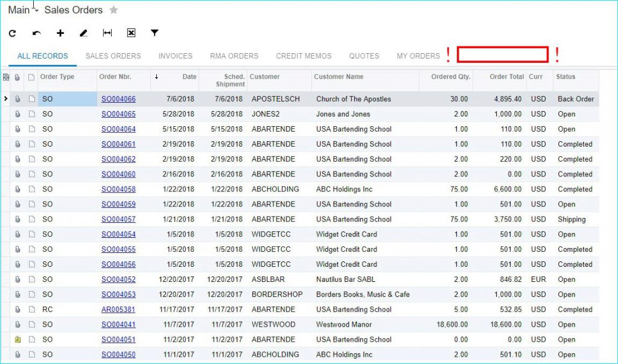Open order link SO004058
Viewport: 618px width, 364px height.
[119, 190]
